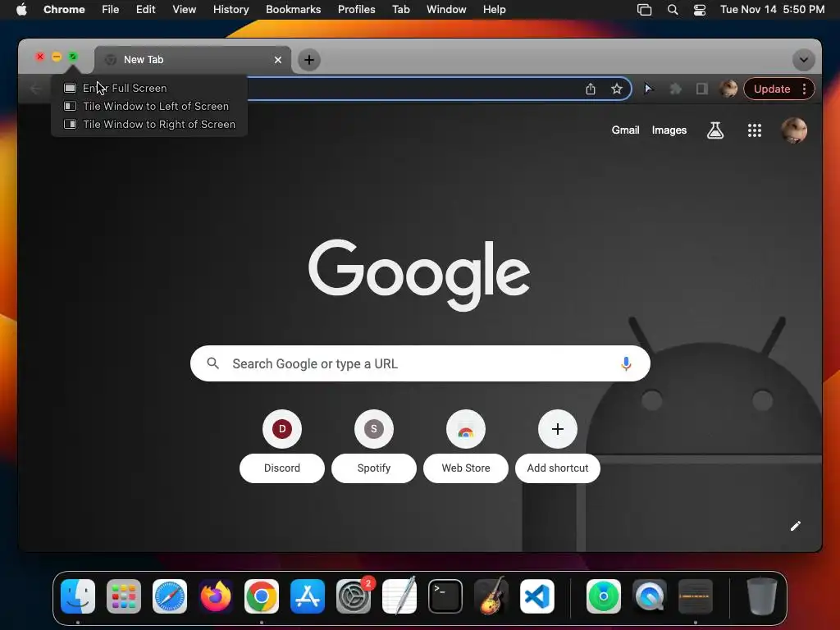The image size is (840, 630).
Task: Launch Firefox from the Dock
Action: (216, 596)
